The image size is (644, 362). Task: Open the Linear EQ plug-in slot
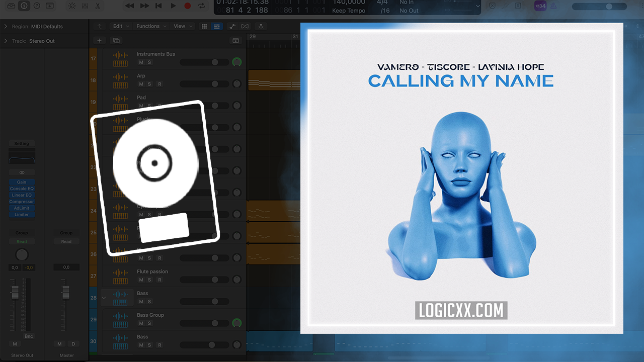tap(22, 196)
